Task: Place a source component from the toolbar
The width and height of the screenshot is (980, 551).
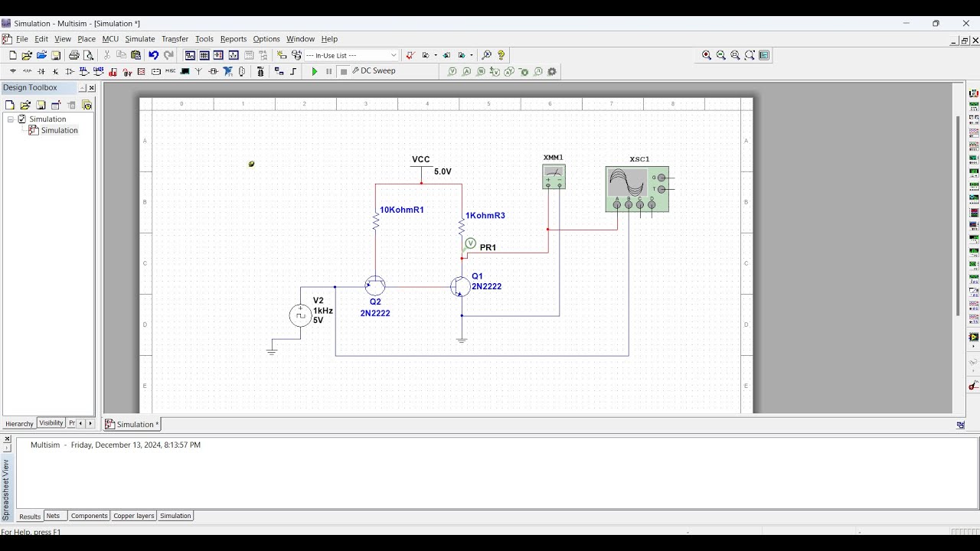Action: [12, 71]
